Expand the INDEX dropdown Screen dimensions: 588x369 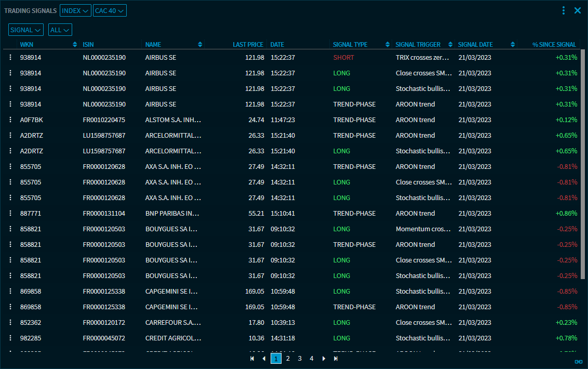pos(75,10)
